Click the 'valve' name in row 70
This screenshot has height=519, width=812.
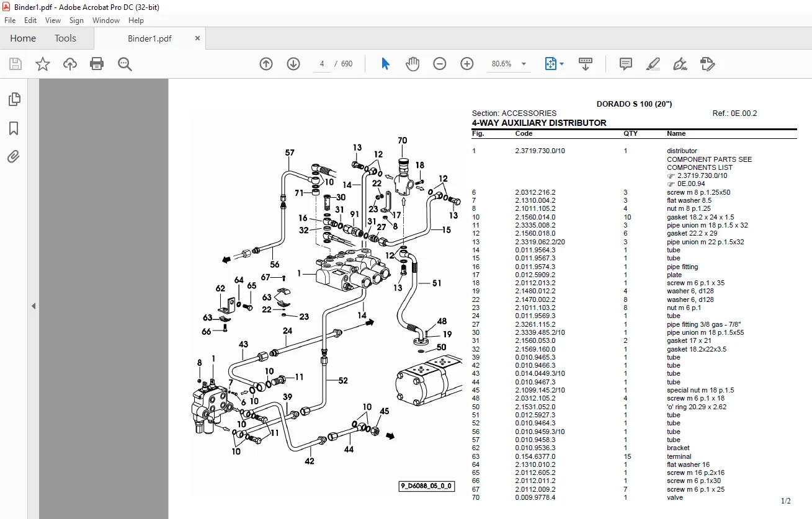pos(675,497)
